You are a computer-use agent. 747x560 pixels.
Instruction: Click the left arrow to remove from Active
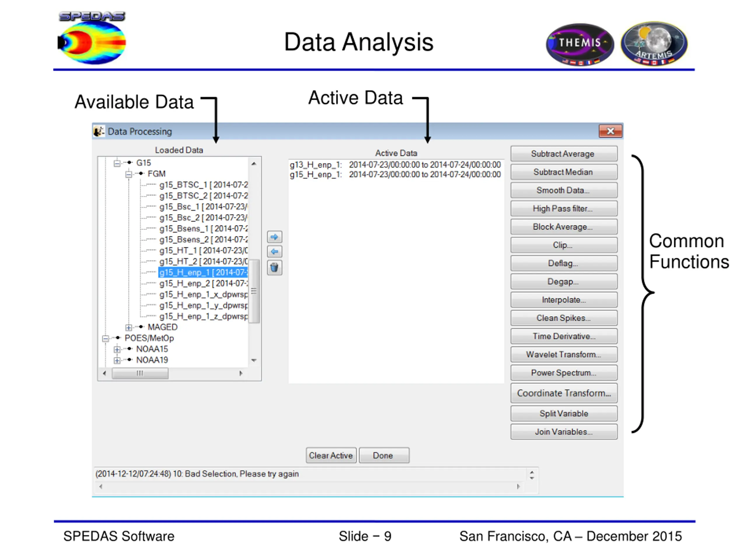point(274,252)
